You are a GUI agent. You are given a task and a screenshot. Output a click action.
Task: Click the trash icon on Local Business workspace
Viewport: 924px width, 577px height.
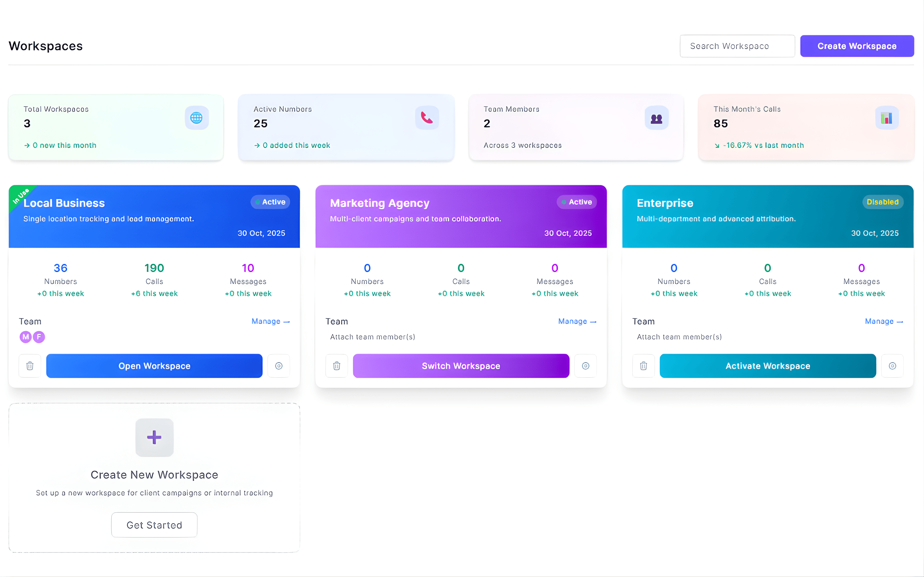29,366
